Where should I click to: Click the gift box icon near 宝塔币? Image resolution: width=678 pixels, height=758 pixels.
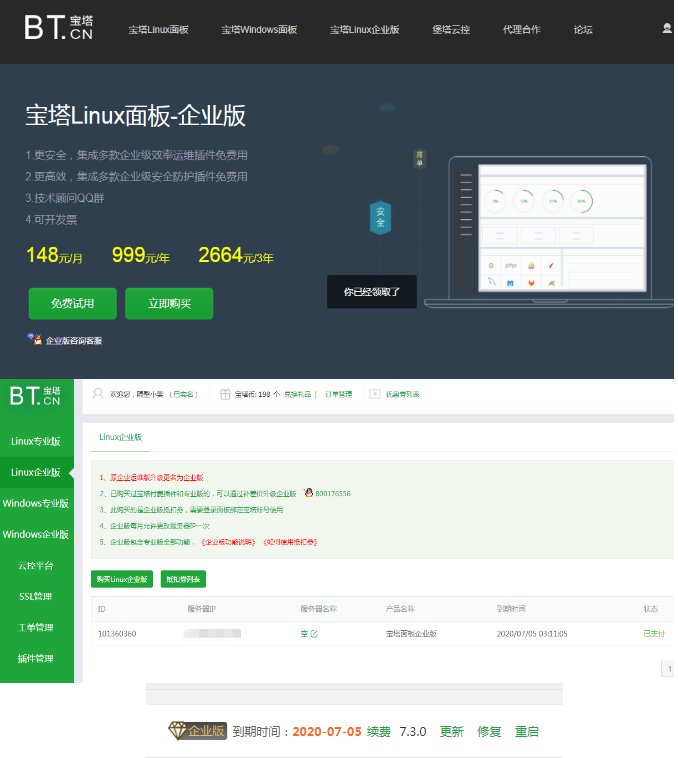click(225, 394)
